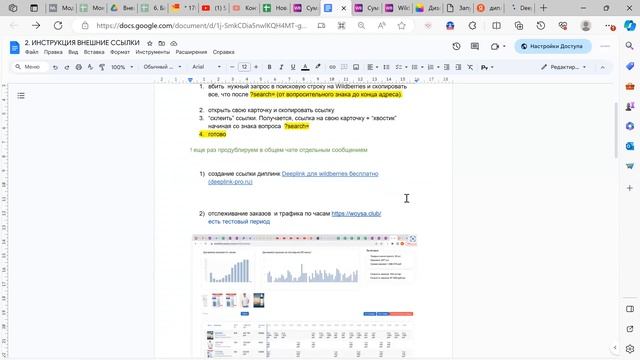
Task: Open numbered list dropdown
Action: (x=433, y=67)
